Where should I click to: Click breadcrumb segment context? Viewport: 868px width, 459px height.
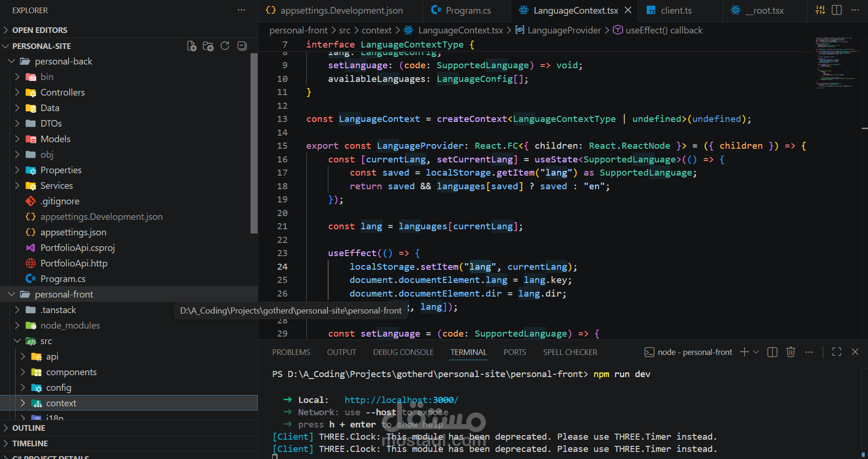coord(376,30)
